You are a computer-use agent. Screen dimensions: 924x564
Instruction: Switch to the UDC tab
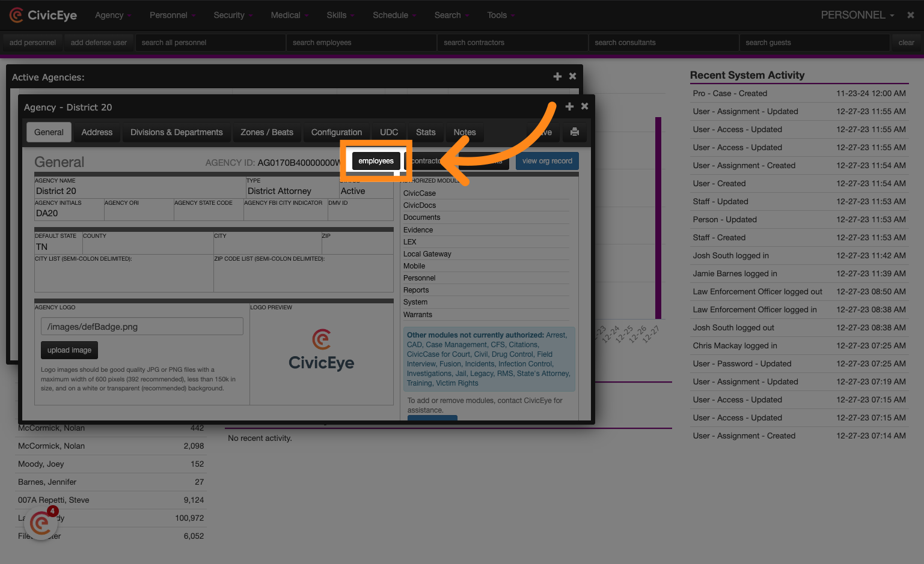coord(389,132)
